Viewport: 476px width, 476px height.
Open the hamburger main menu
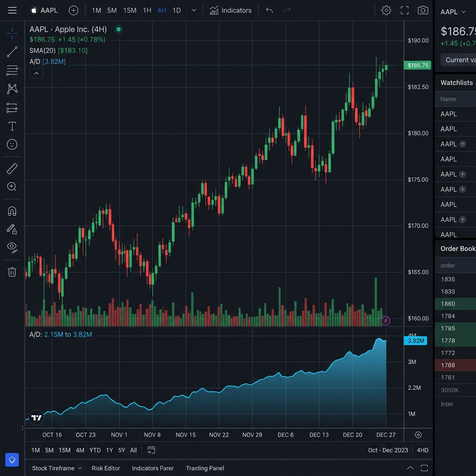(12, 10)
